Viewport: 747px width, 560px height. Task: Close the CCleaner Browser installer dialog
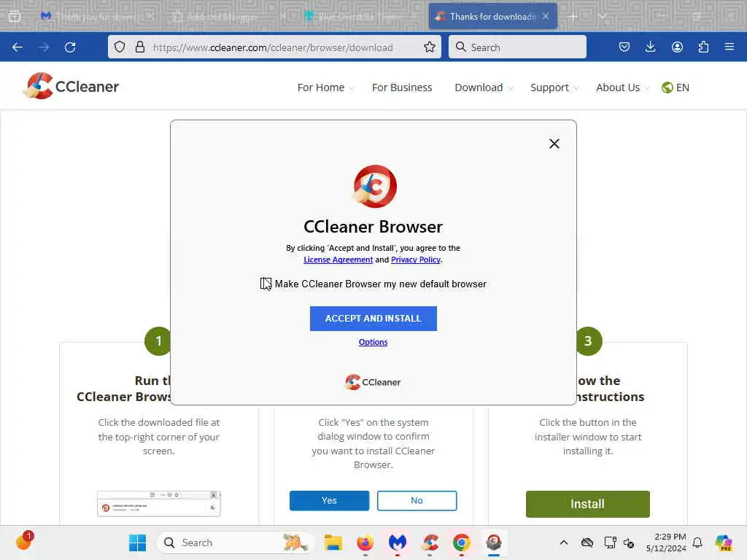(x=554, y=144)
